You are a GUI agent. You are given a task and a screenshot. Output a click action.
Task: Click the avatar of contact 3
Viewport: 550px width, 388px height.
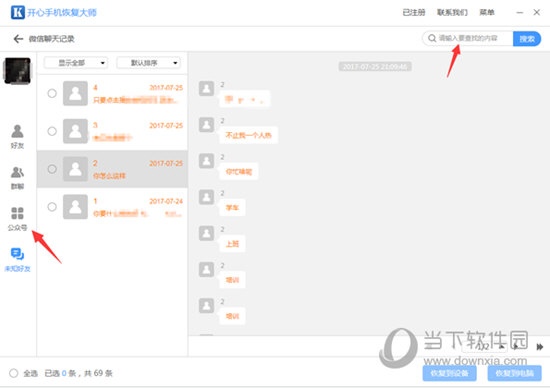tap(75, 131)
